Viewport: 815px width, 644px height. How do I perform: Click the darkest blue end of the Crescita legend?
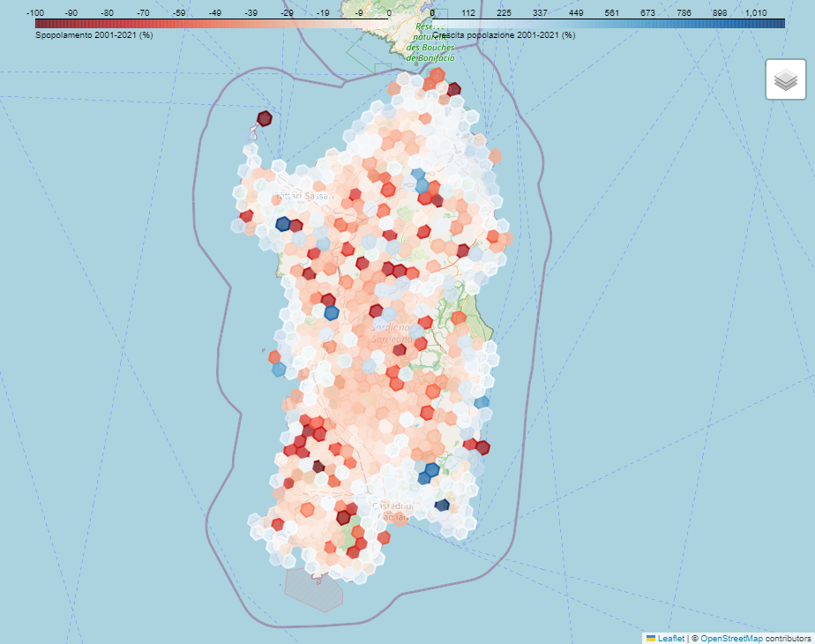[x=781, y=23]
